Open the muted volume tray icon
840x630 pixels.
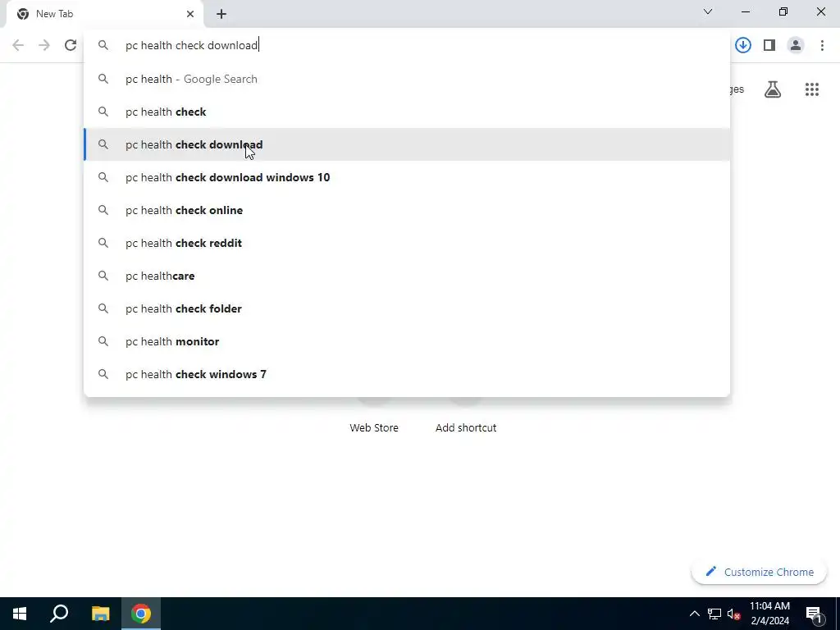click(733, 614)
